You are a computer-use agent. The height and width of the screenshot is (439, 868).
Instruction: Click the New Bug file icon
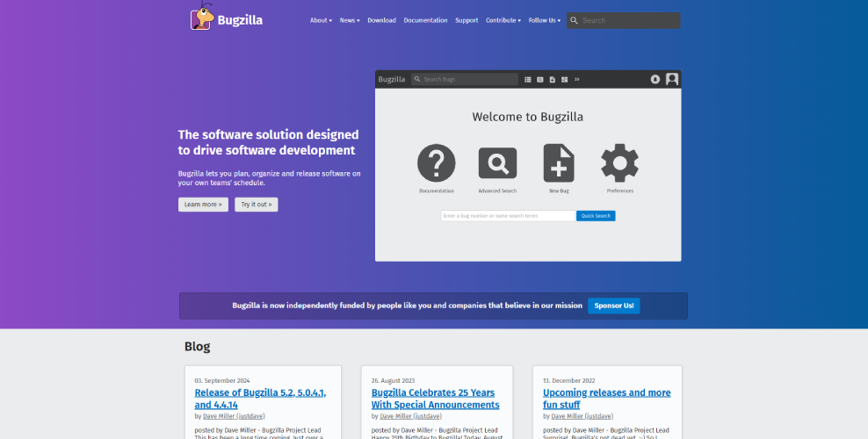coord(559,163)
